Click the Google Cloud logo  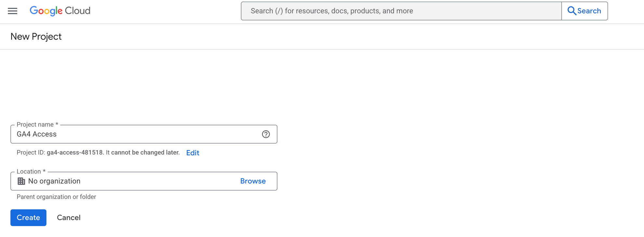[60, 11]
